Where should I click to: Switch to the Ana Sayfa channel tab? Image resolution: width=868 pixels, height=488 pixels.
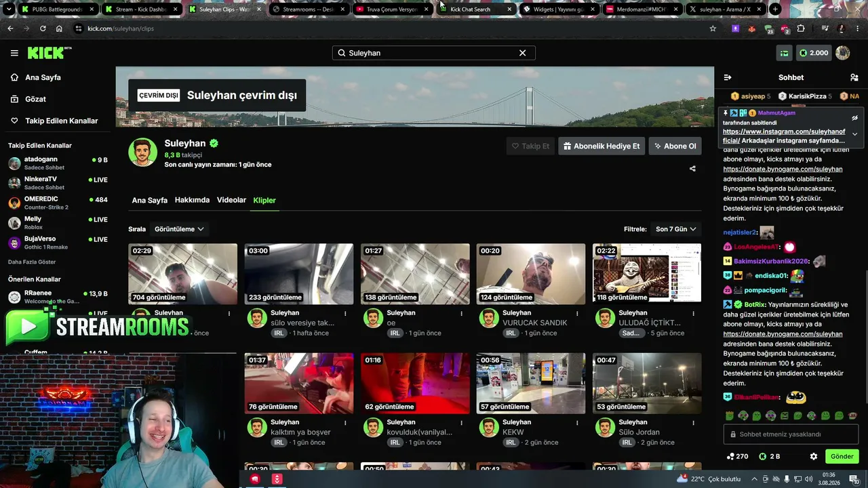click(x=150, y=201)
